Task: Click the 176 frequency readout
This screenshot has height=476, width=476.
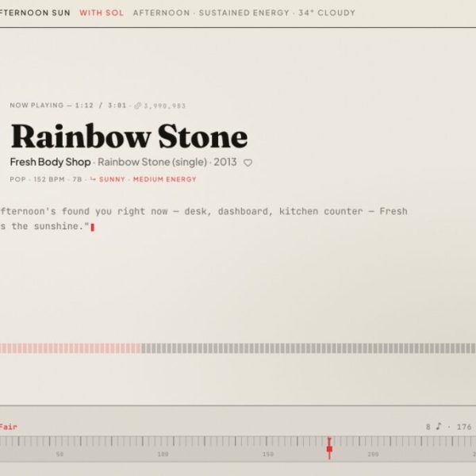Action: [464, 427]
